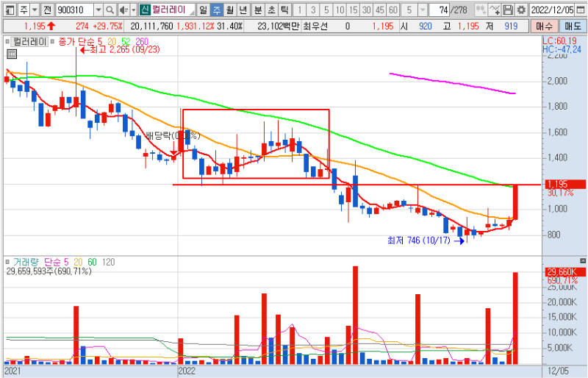
Task: Click the LC:60.19 indicator text
Action: [x=559, y=41]
